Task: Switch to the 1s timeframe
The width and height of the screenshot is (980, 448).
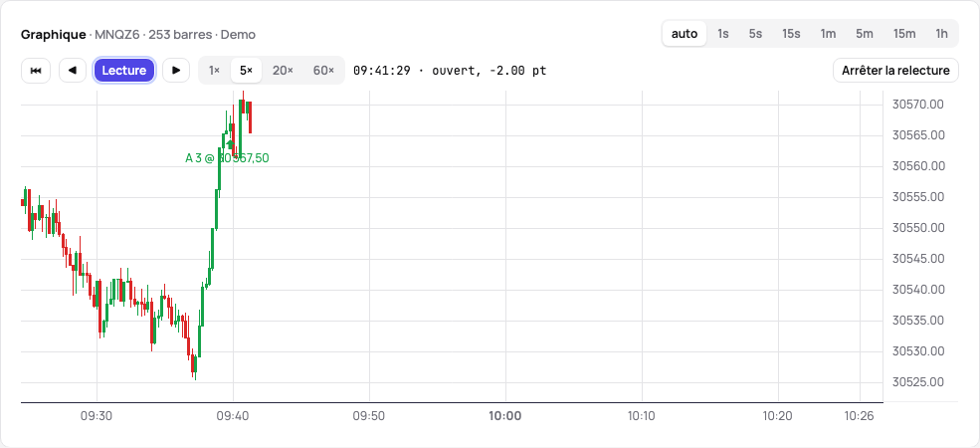Action: tap(723, 34)
